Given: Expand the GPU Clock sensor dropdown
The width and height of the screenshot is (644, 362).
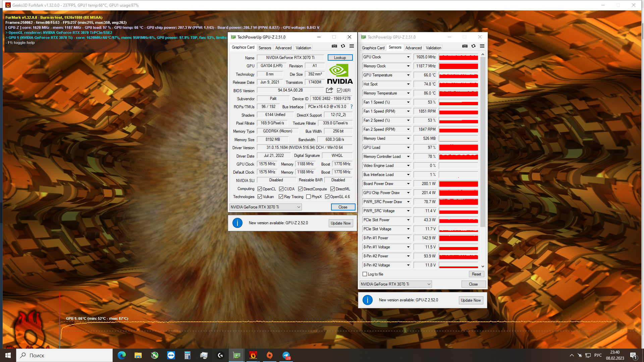Looking at the screenshot, I should pyautogui.click(x=408, y=57).
